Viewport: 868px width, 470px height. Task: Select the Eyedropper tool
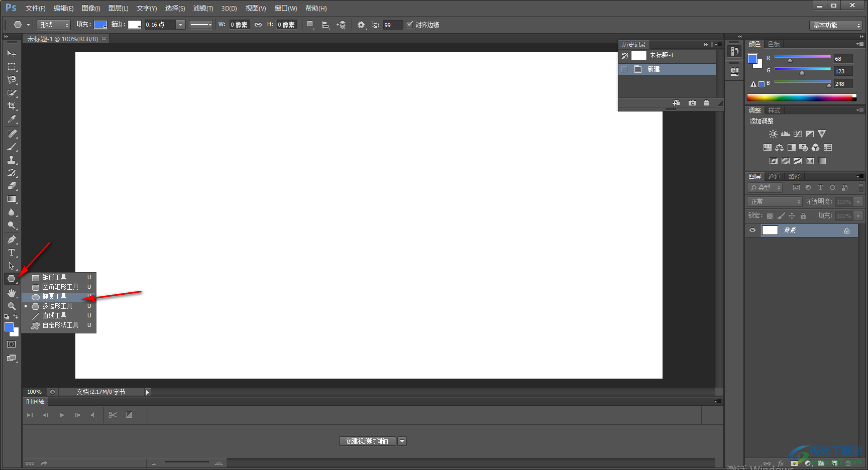(11, 119)
